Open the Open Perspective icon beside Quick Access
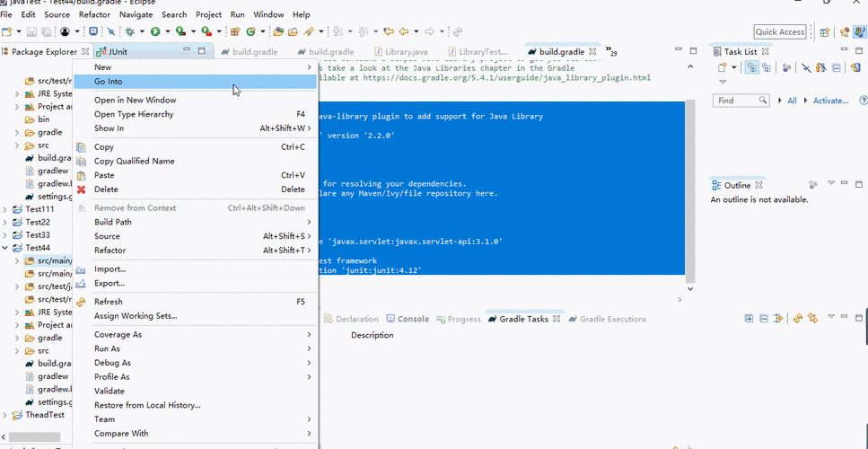Image resolution: width=868 pixels, height=449 pixels. [824, 32]
